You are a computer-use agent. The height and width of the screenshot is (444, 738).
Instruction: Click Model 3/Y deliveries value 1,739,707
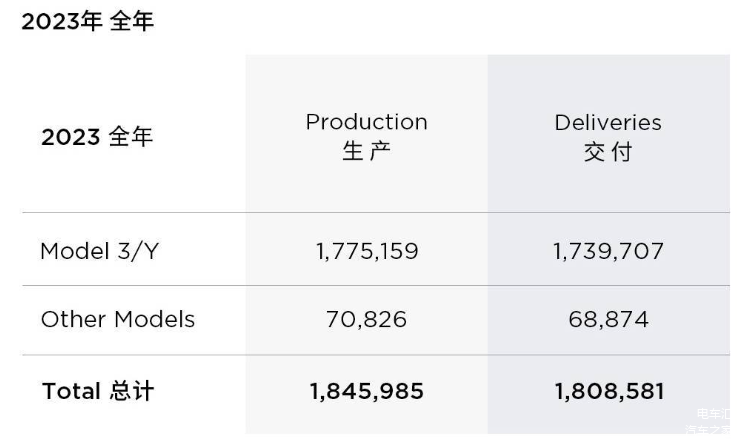click(608, 251)
